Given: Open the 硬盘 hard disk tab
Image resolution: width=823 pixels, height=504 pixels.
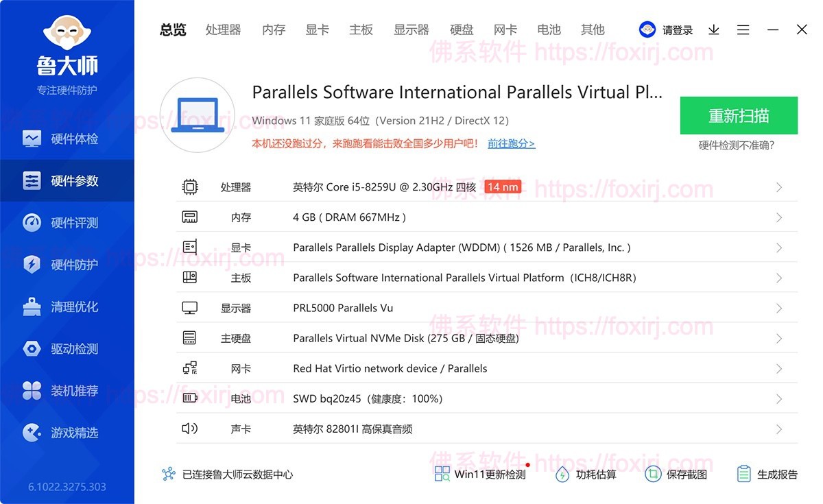Looking at the screenshot, I should coord(462,29).
